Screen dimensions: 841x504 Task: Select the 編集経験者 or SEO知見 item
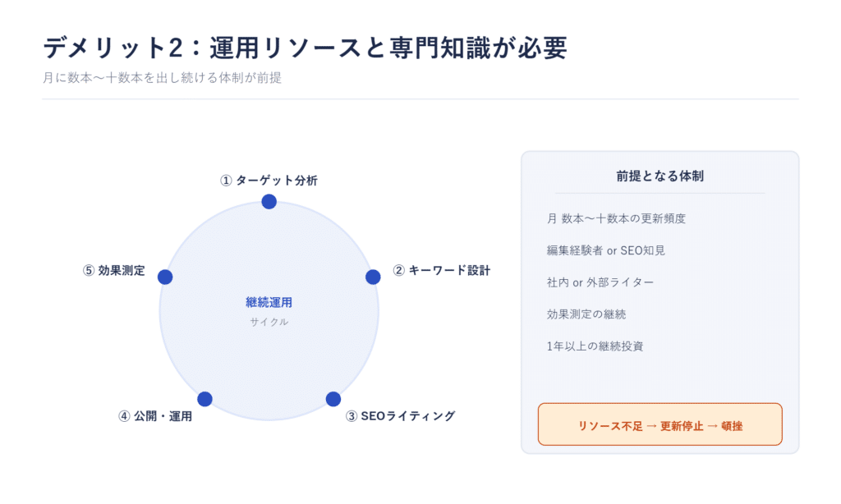(x=605, y=250)
